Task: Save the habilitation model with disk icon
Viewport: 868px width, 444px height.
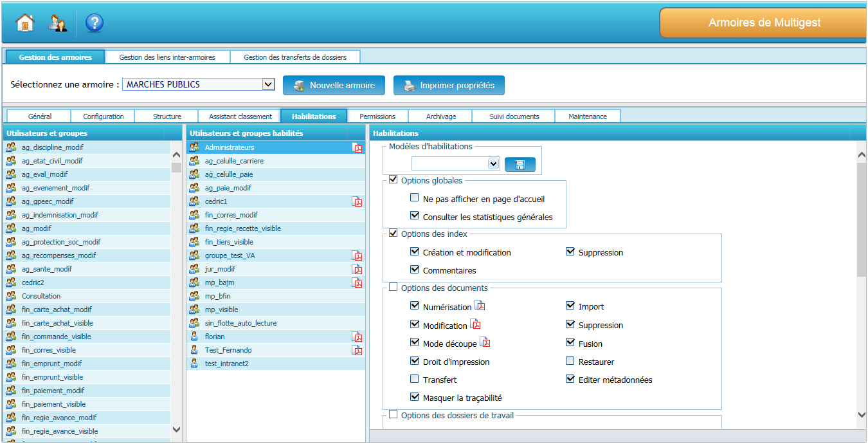Action: coord(520,164)
